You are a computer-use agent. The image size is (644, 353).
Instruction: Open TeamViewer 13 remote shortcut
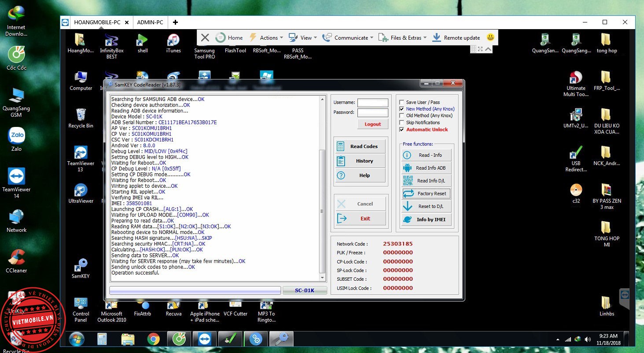[x=81, y=160]
